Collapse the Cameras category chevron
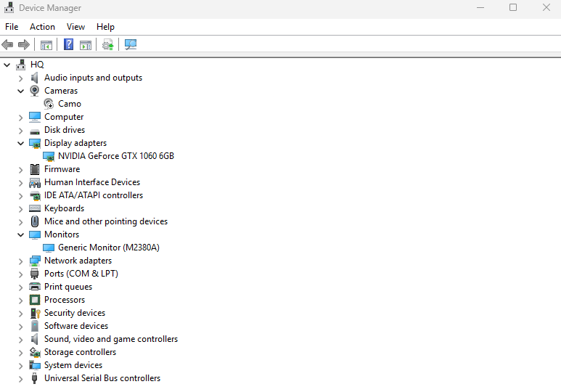The width and height of the screenshot is (561, 392). pyautogui.click(x=21, y=91)
